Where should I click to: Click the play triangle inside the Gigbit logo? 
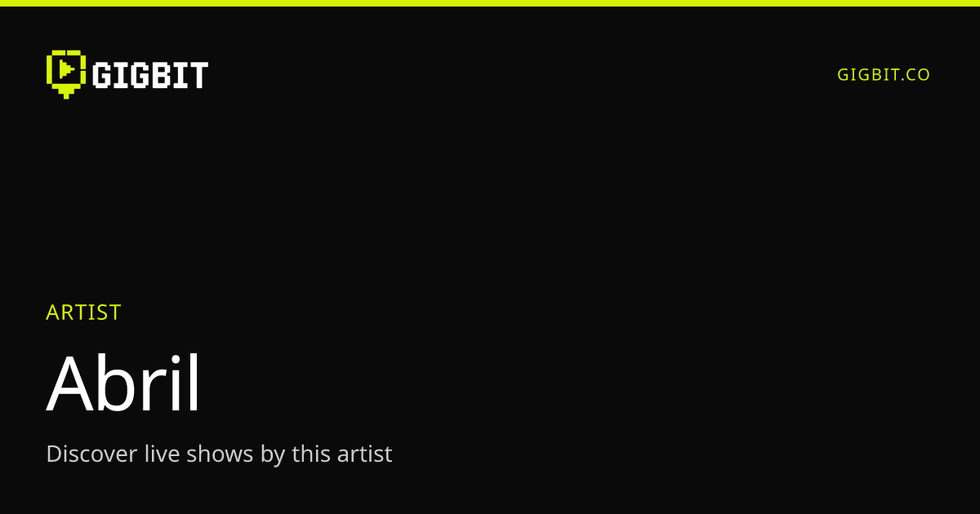[67, 69]
